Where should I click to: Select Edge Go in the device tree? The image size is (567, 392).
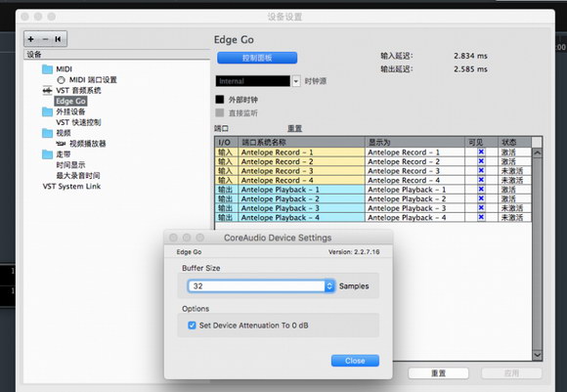click(70, 102)
